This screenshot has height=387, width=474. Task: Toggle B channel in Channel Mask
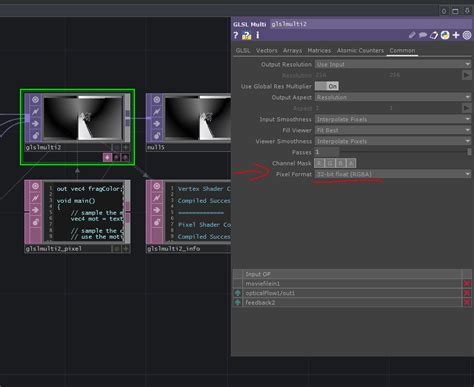tap(340, 163)
